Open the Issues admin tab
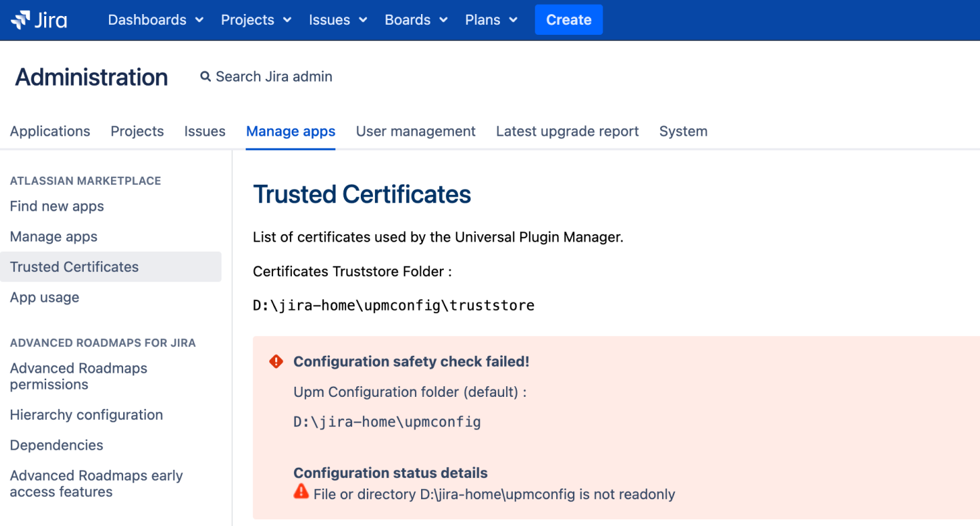Image resolution: width=980 pixels, height=526 pixels. pyautogui.click(x=205, y=131)
